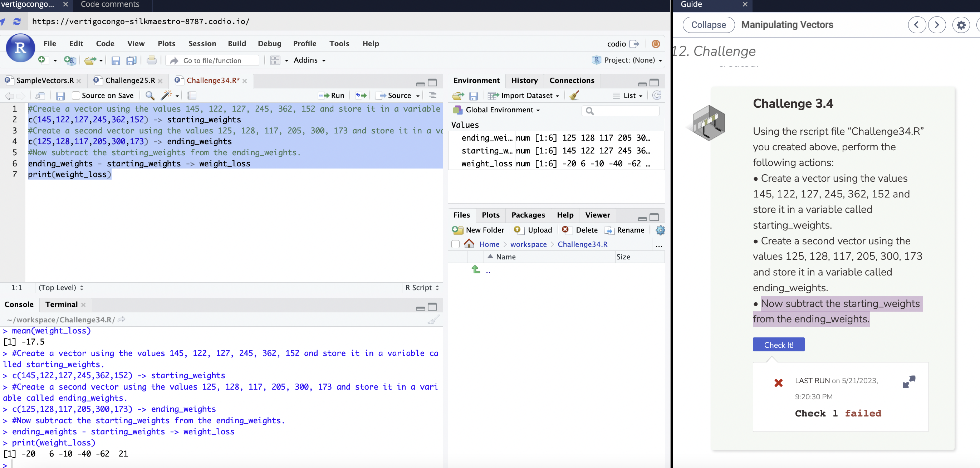
Task: Open the Guide settings gear
Action: pyautogui.click(x=961, y=25)
